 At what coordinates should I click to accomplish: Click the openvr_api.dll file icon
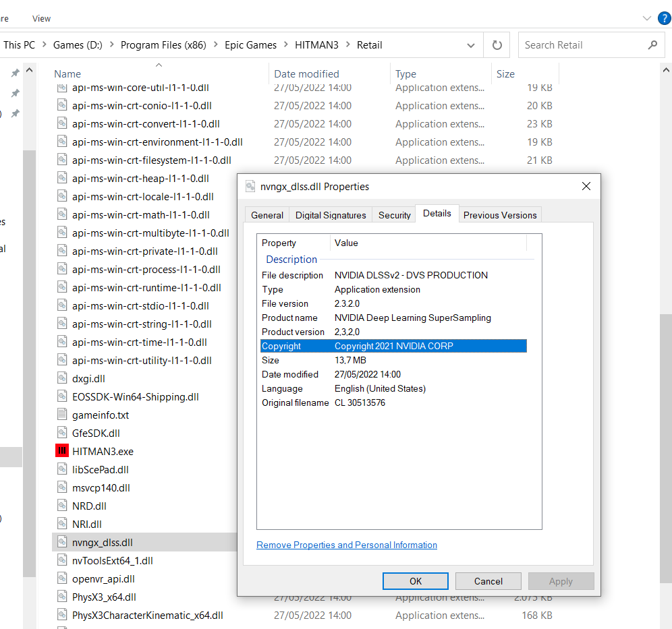click(62, 578)
